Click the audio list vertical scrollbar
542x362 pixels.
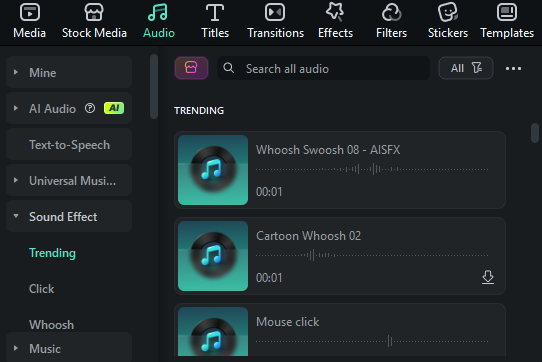pyautogui.click(x=535, y=133)
